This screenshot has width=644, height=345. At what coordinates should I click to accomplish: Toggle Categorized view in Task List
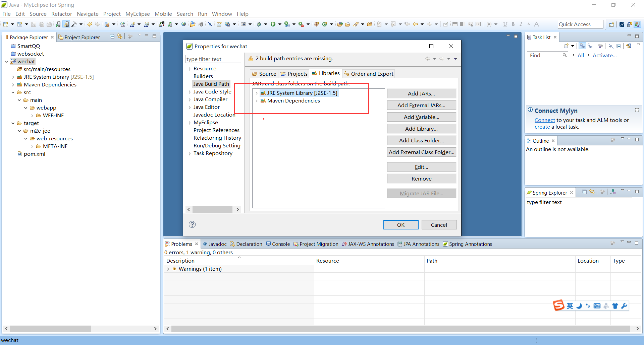(582, 46)
